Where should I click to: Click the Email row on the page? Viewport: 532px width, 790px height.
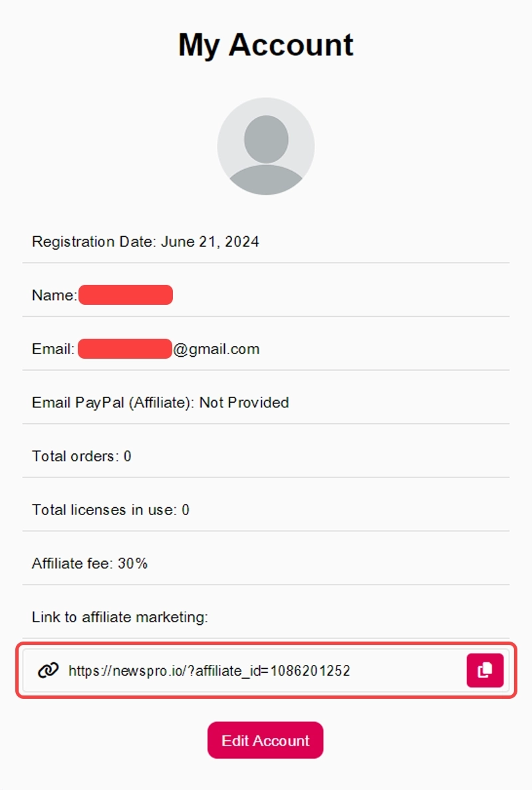(145, 349)
